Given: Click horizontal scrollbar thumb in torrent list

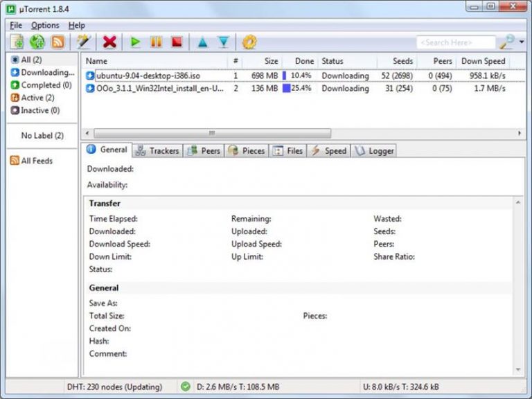Looking at the screenshot, I should click(213, 133).
